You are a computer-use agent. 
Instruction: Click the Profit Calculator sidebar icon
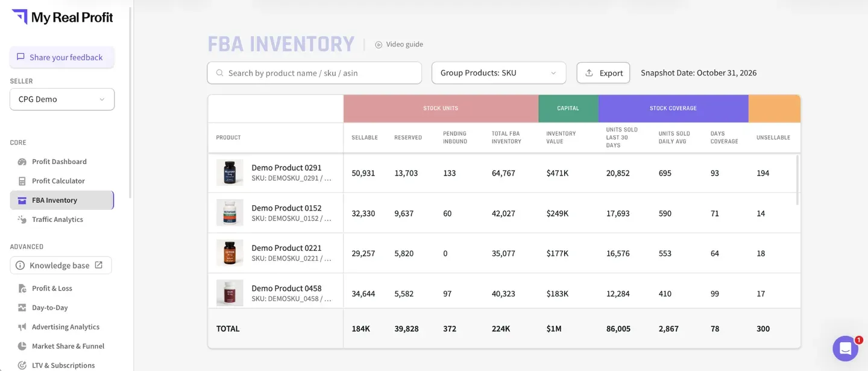(22, 181)
